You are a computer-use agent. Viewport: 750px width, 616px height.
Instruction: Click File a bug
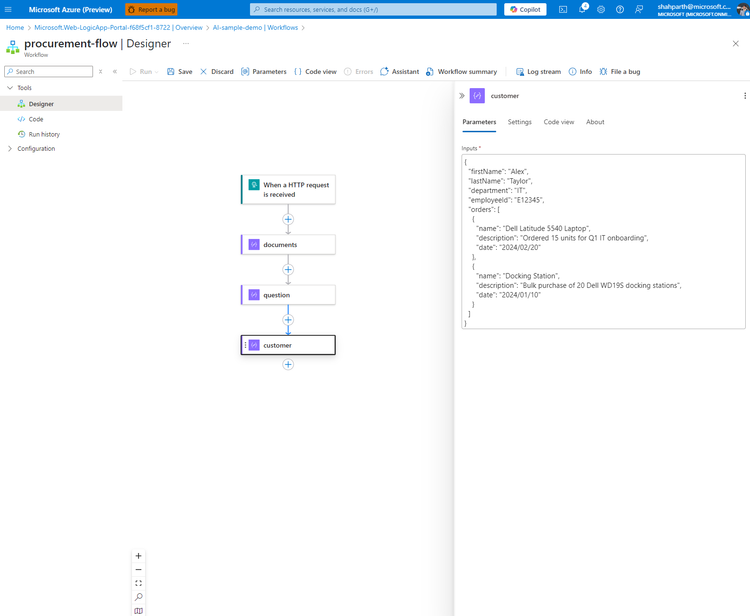[619, 72]
